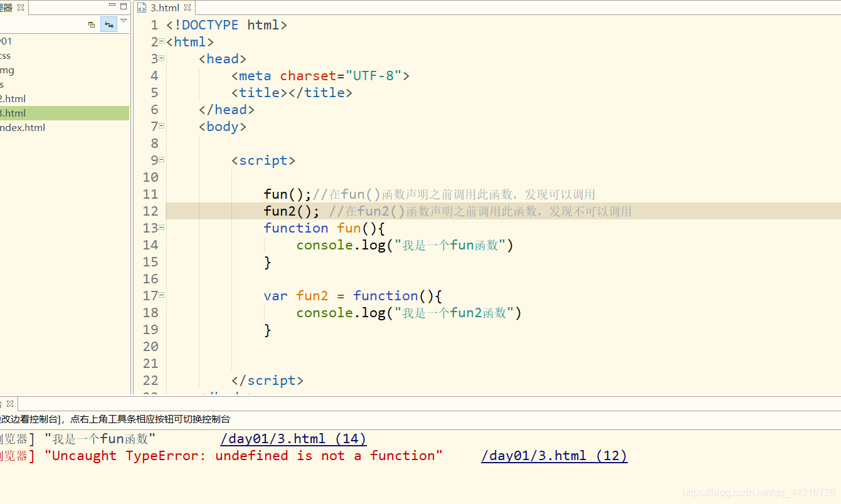Click console.log "我是一个fun2函数" on line 18

tap(409, 313)
